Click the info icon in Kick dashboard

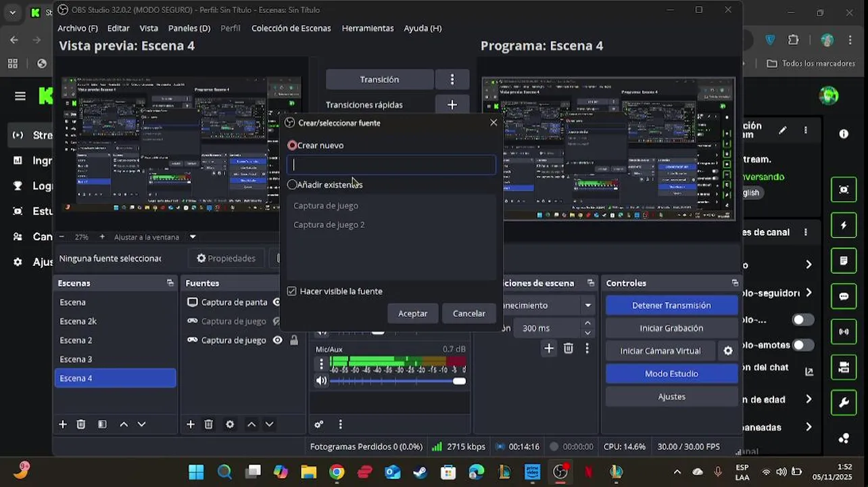844,134
